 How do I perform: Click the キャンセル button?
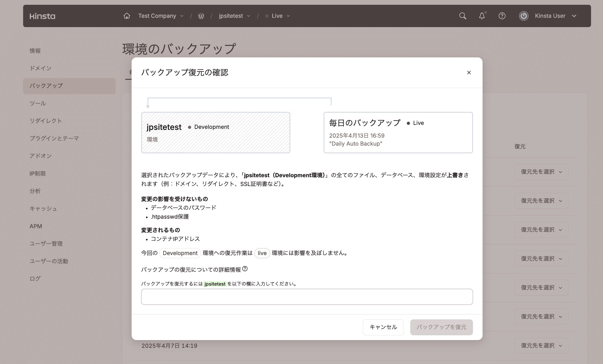tap(383, 327)
